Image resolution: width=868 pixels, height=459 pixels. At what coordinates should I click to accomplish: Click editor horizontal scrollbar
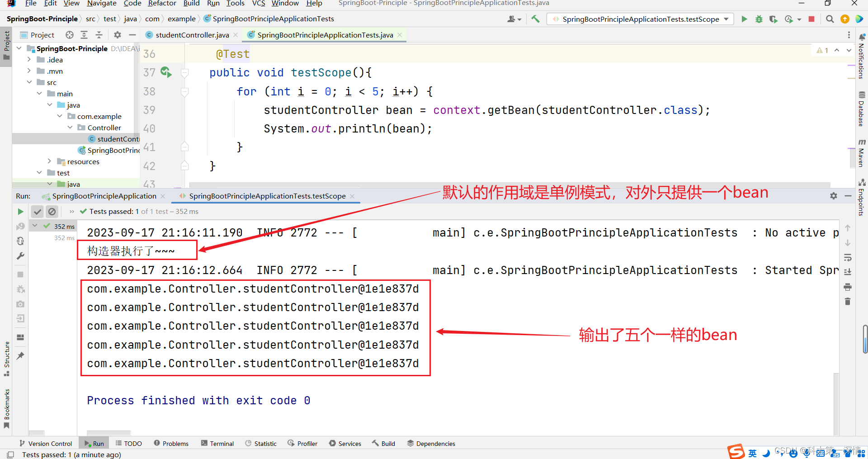pos(510,185)
